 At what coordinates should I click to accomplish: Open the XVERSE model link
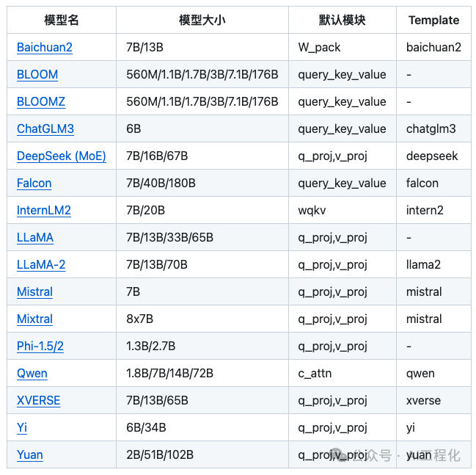coord(39,401)
